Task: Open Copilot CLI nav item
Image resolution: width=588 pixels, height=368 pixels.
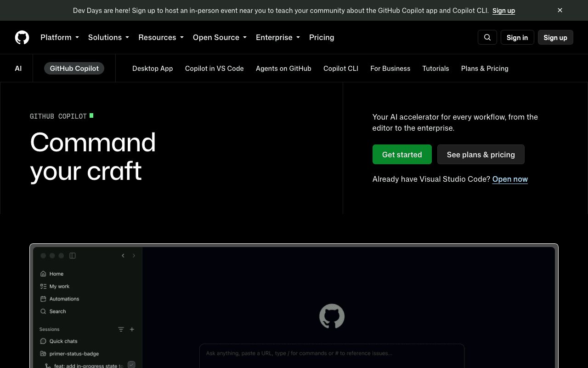Action: point(341,69)
